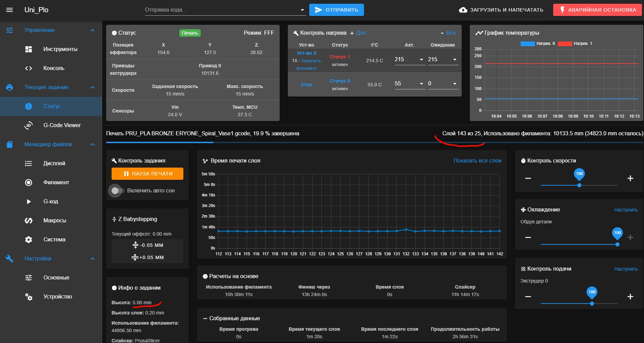Open the hamburger navigation menu
This screenshot has width=644, height=343.
pos(10,10)
